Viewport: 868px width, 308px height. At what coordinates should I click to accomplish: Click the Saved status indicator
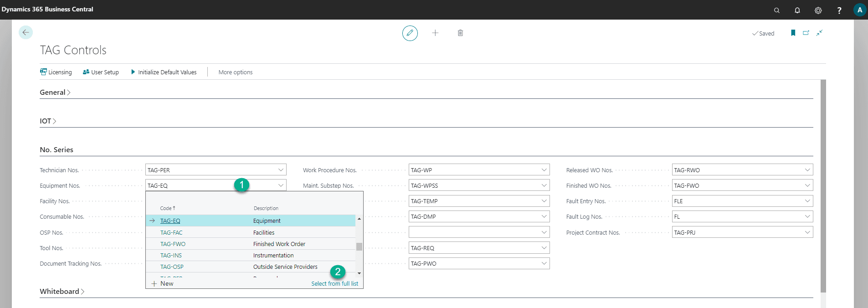pyautogui.click(x=763, y=33)
